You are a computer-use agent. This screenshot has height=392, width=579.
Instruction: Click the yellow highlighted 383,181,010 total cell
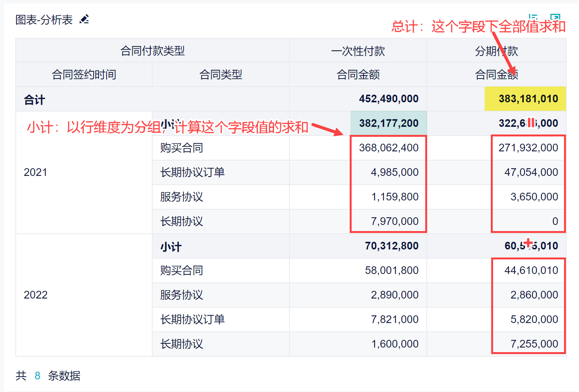(525, 99)
